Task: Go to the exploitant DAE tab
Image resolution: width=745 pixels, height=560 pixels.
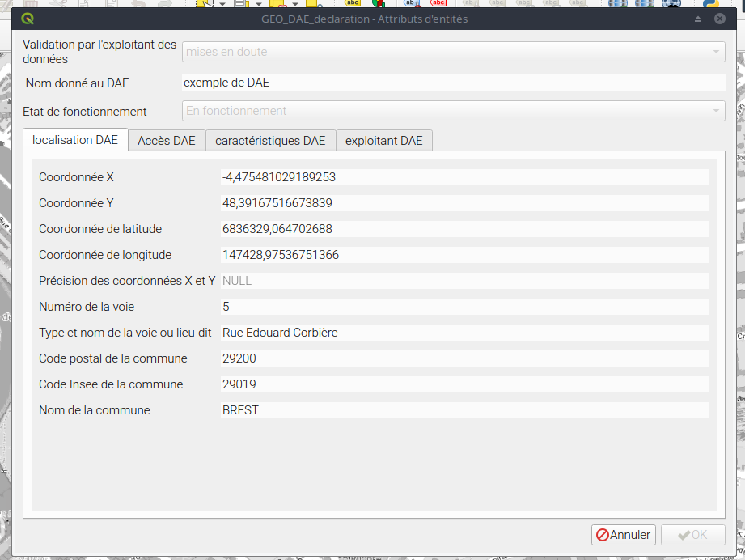Action: point(383,141)
